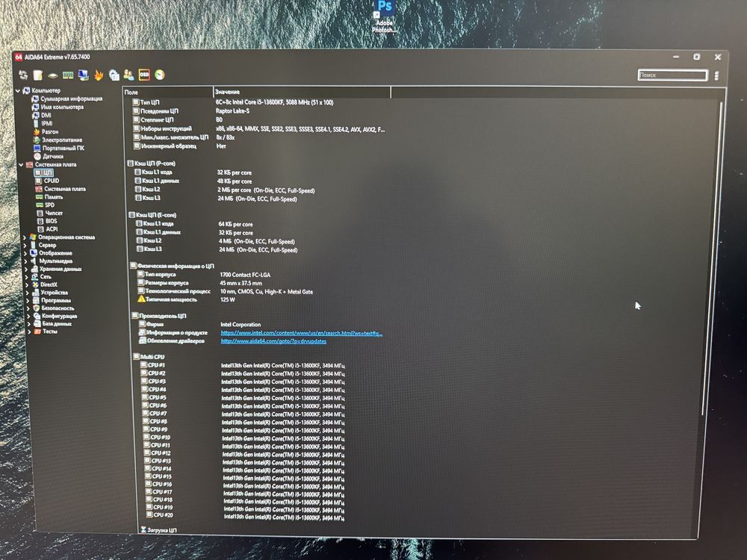Open the Report toolbar icon

pos(37,75)
